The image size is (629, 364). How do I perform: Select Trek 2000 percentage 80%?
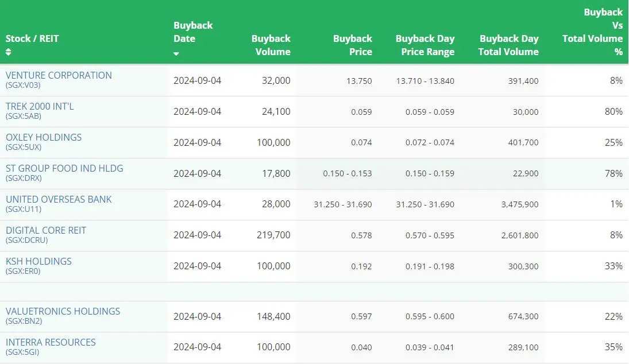click(x=613, y=111)
